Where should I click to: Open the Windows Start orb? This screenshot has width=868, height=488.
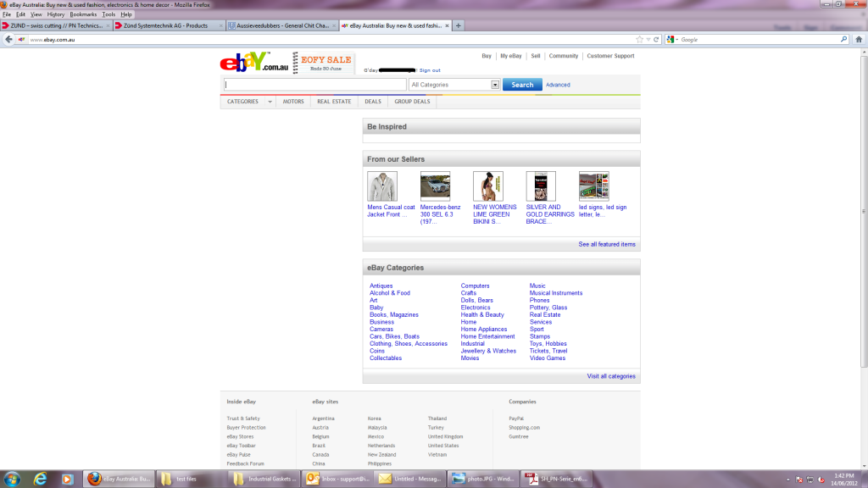coord(12,479)
